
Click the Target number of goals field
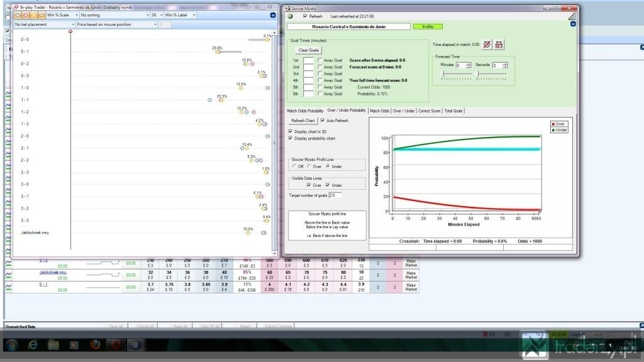pos(335,195)
